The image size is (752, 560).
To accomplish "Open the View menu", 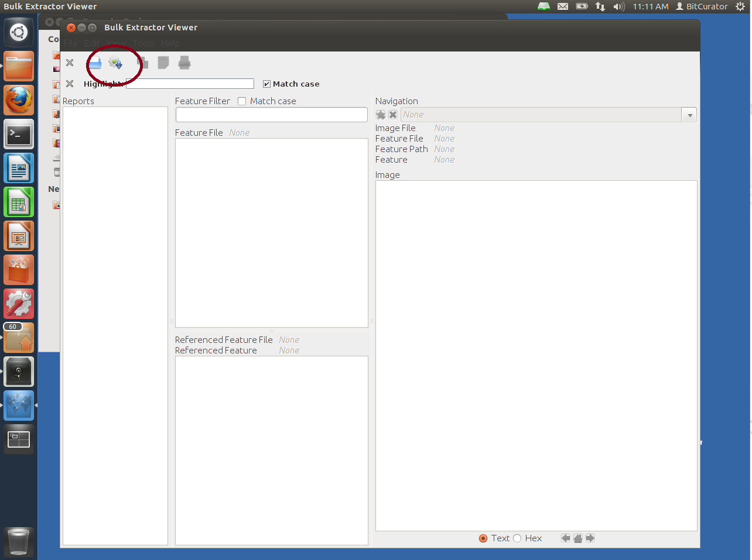I will point(117,43).
